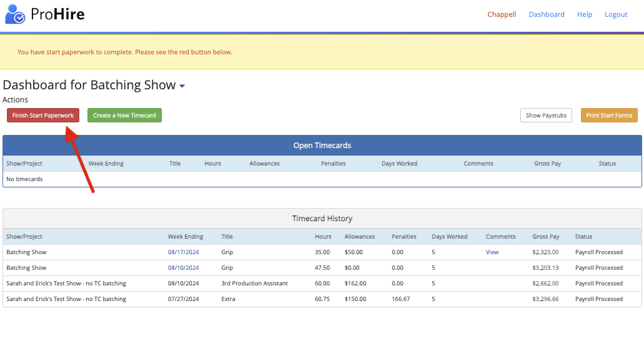The width and height of the screenshot is (644, 346).
Task: Open the Chappell user link
Action: pyautogui.click(x=502, y=14)
